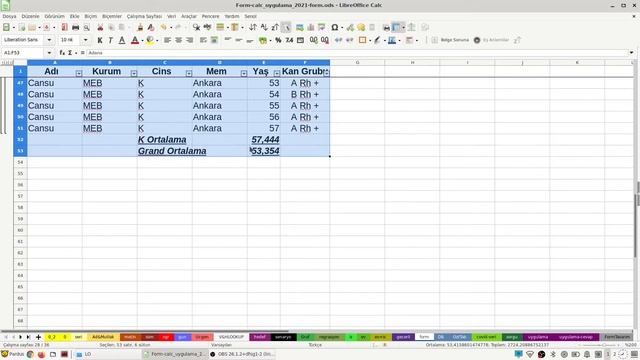Viewport: 640px width, 360px height.
Task: Click the Align Right icon
Action: tap(189, 40)
